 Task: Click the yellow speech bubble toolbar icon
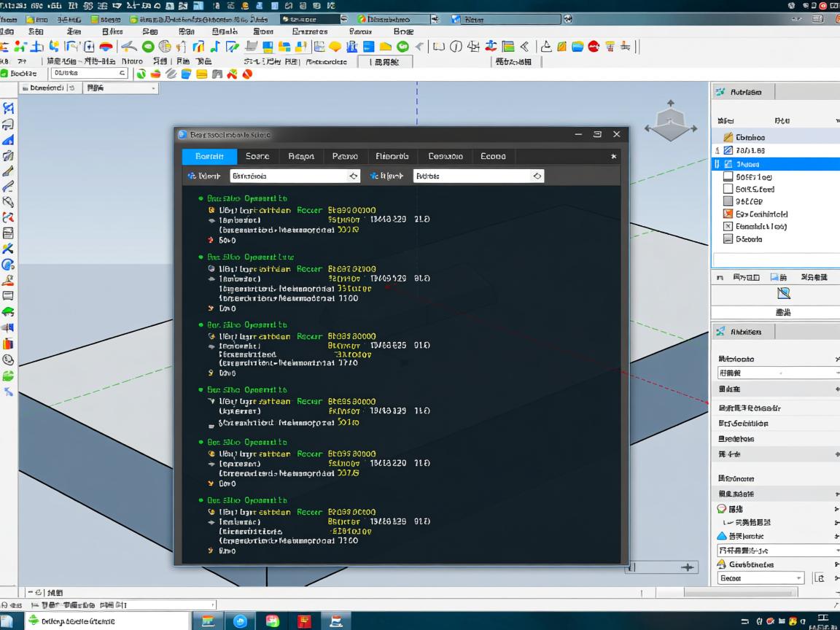tap(335, 47)
